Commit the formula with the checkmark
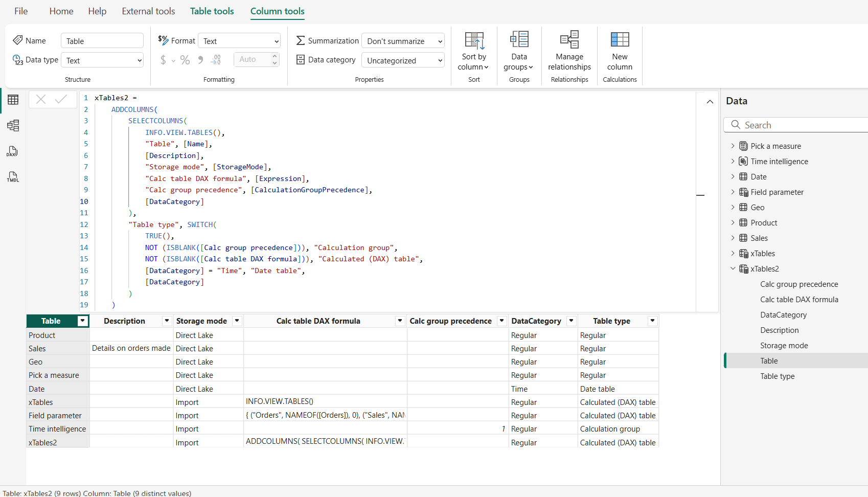868x497 pixels. [x=61, y=99]
